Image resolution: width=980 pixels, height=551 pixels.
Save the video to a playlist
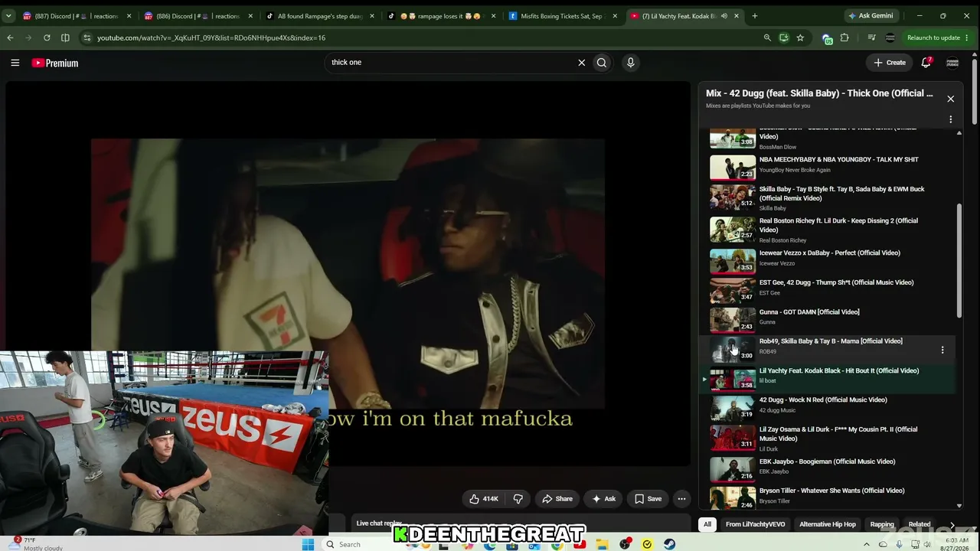(648, 499)
